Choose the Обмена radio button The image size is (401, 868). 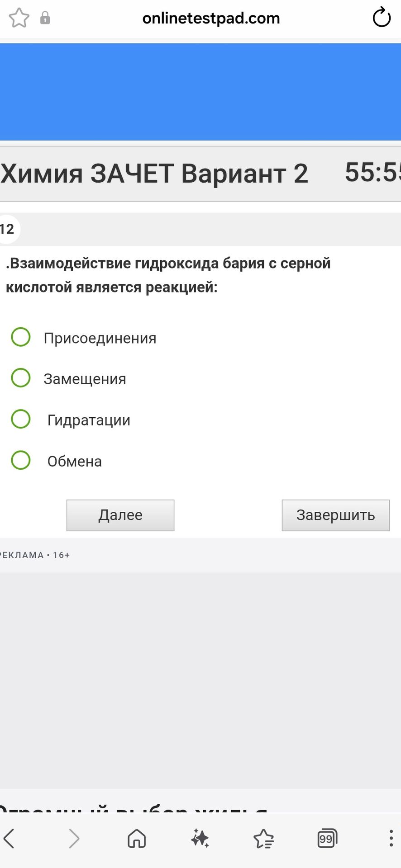[x=21, y=460]
